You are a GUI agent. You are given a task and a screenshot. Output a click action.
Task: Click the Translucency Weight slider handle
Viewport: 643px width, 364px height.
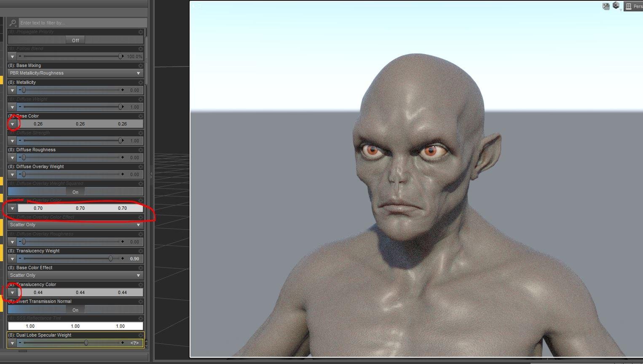pos(111,259)
